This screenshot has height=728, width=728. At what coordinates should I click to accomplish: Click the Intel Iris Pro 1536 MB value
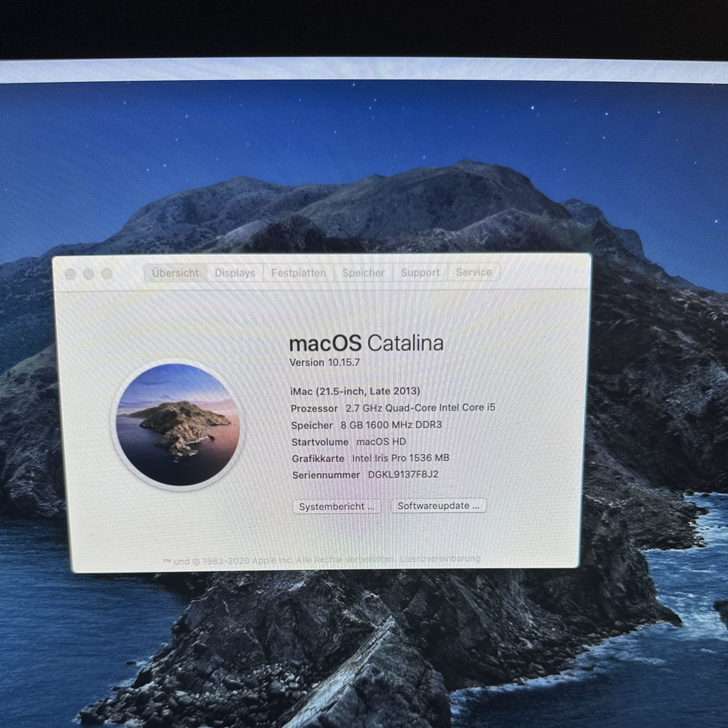click(400, 458)
